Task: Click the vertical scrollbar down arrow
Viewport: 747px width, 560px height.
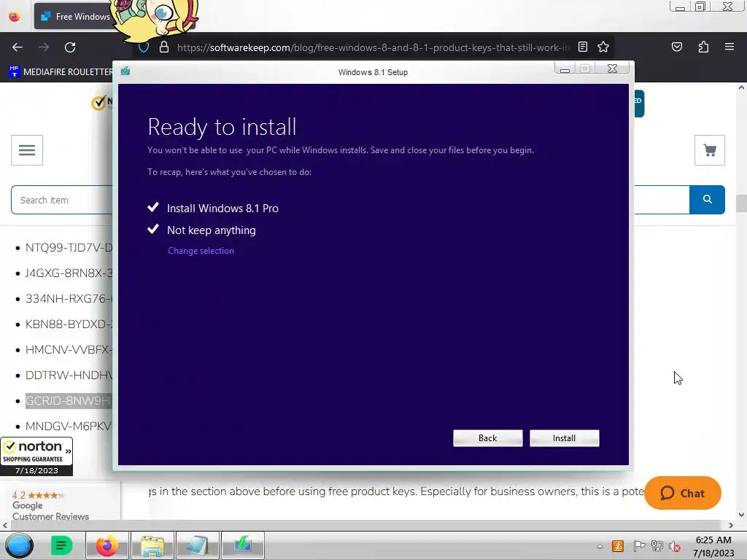Action: coord(741,514)
